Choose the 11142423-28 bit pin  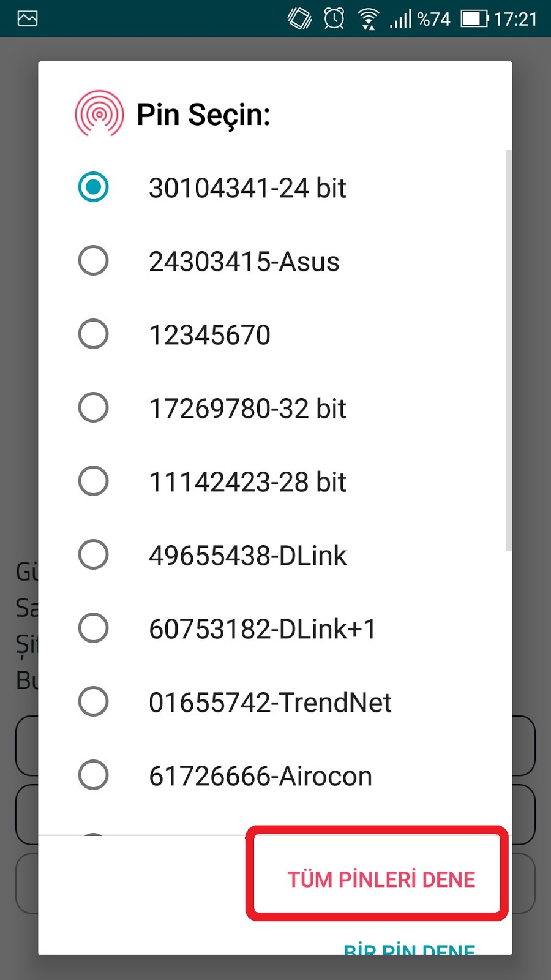click(x=94, y=481)
